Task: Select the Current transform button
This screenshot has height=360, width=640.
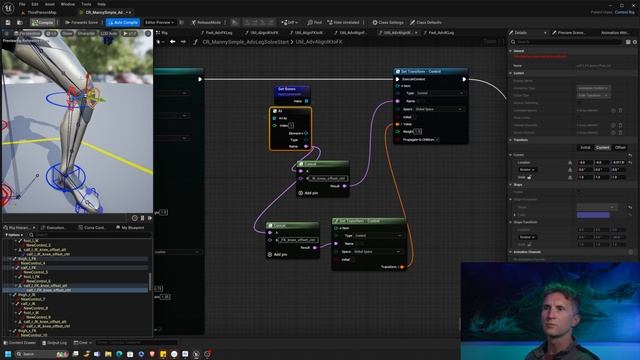Action: [x=602, y=148]
